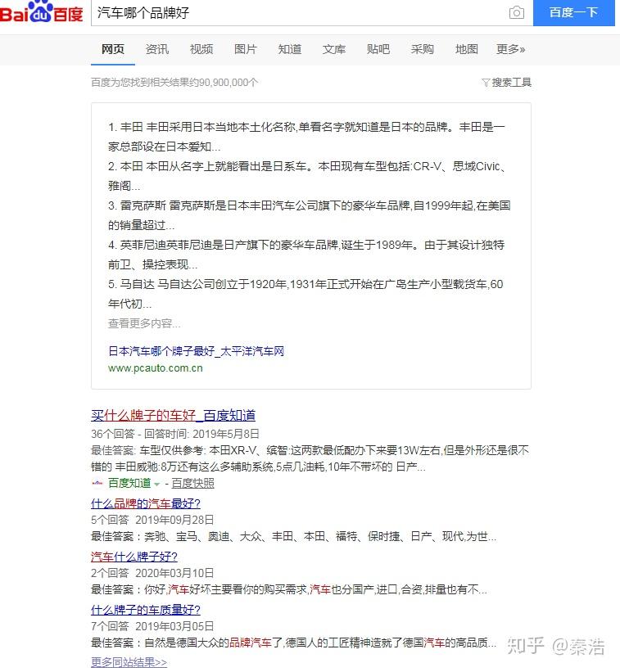The width and height of the screenshot is (620, 672).
Task: Open the 百度快照 cached link
Action: coord(192,484)
